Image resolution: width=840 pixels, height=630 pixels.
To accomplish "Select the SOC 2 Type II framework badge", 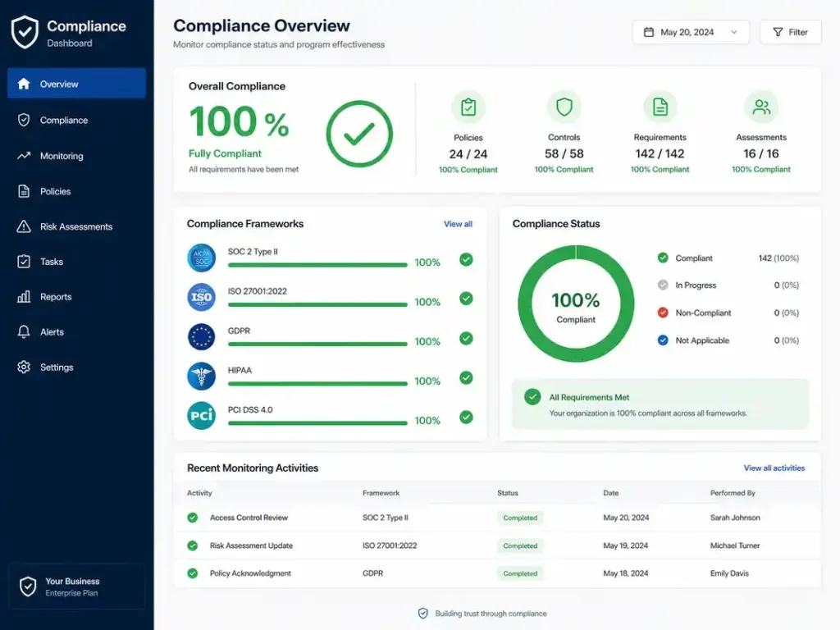I will pos(202,258).
